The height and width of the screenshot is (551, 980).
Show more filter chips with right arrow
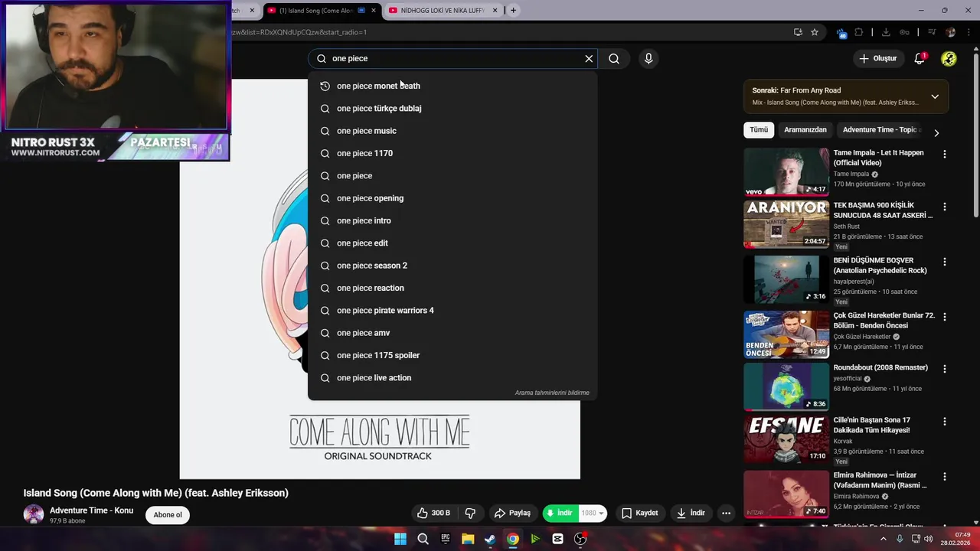point(936,132)
